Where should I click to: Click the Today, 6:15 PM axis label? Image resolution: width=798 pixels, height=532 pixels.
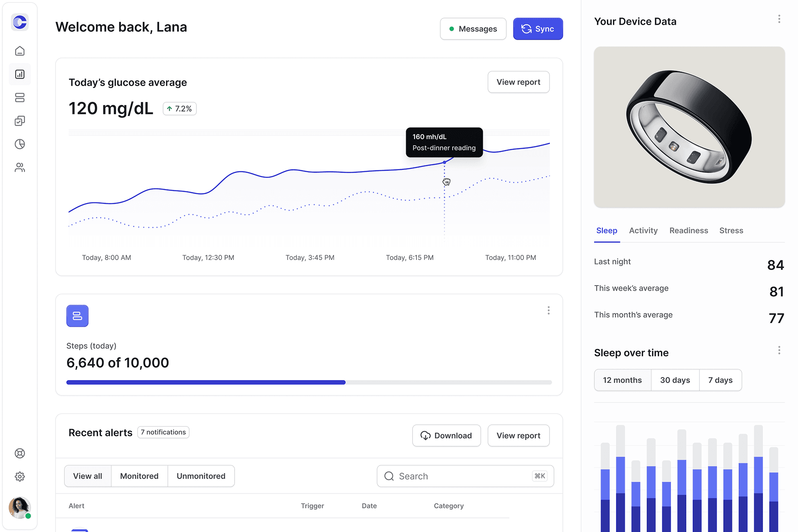point(410,258)
